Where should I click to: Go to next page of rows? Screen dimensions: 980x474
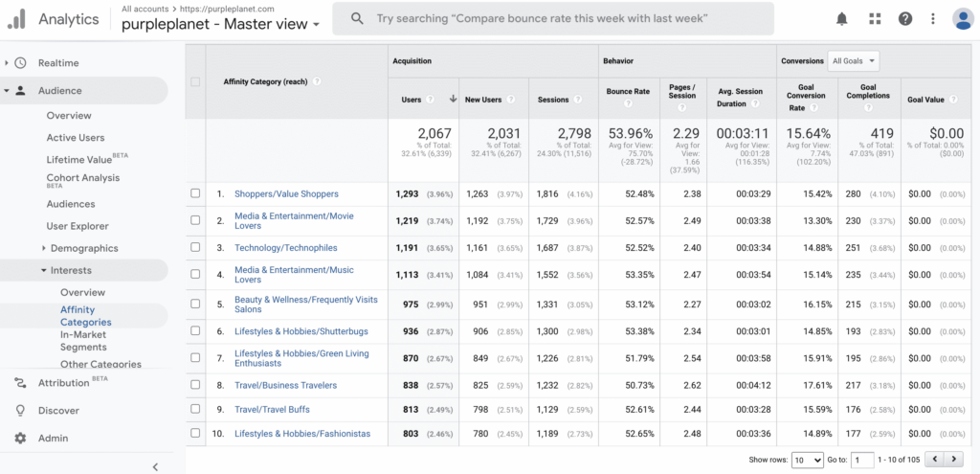(x=953, y=460)
